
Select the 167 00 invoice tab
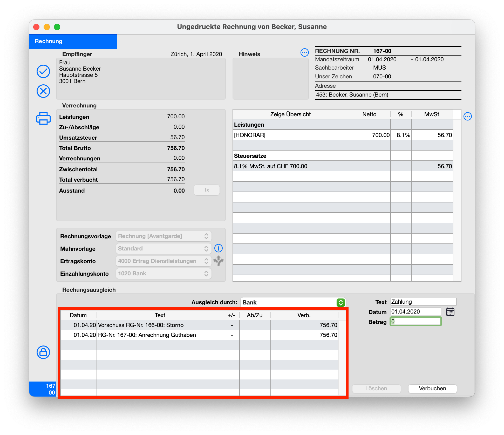point(43,389)
